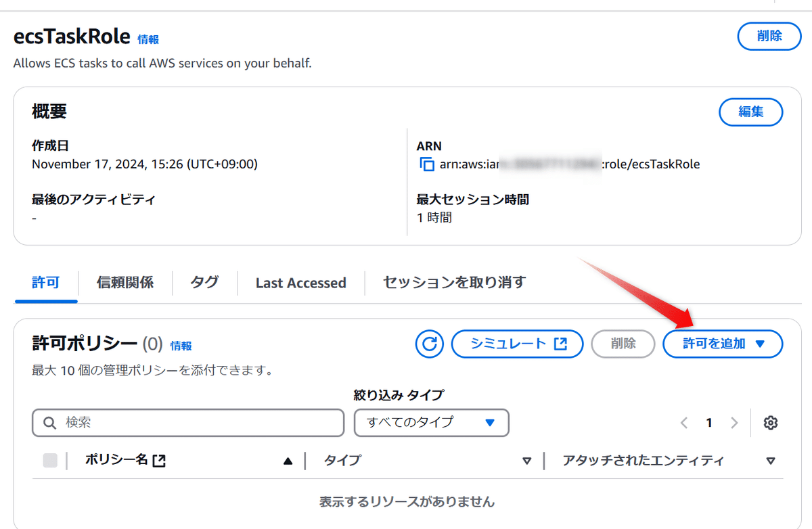Click the external link icon beside シミュレート
812x529 pixels.
click(x=562, y=344)
